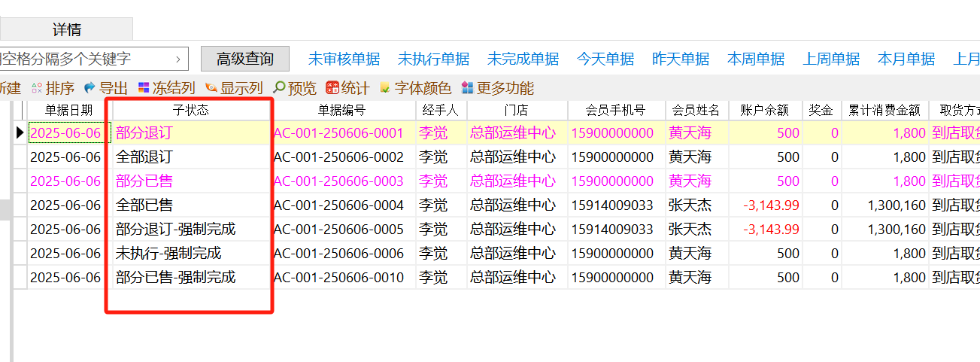Open 预览 preview magnifier icon

click(279, 88)
